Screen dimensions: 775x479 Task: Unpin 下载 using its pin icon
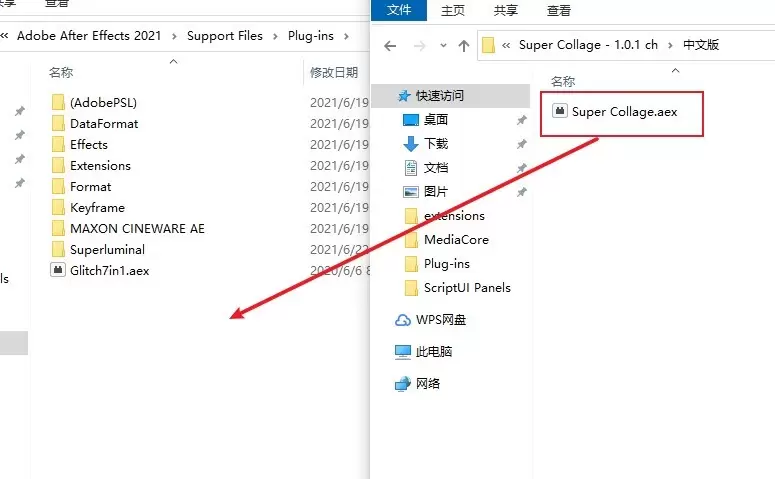521,144
